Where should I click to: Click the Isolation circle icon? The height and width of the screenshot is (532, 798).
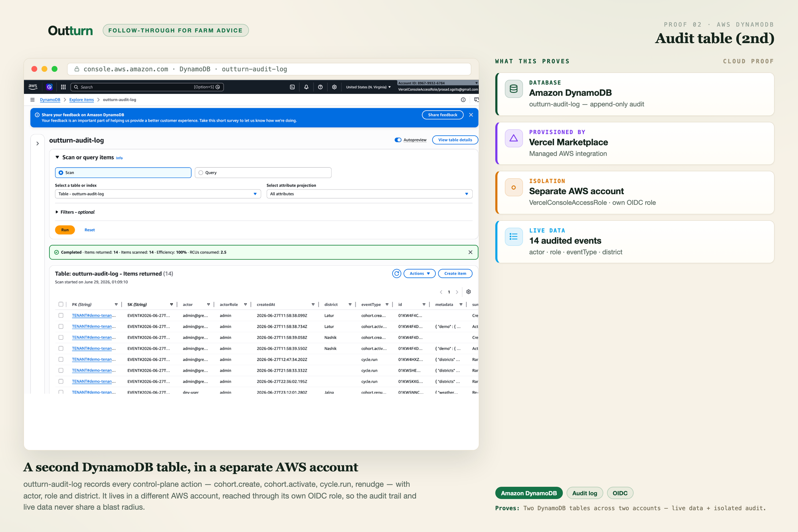click(x=514, y=187)
